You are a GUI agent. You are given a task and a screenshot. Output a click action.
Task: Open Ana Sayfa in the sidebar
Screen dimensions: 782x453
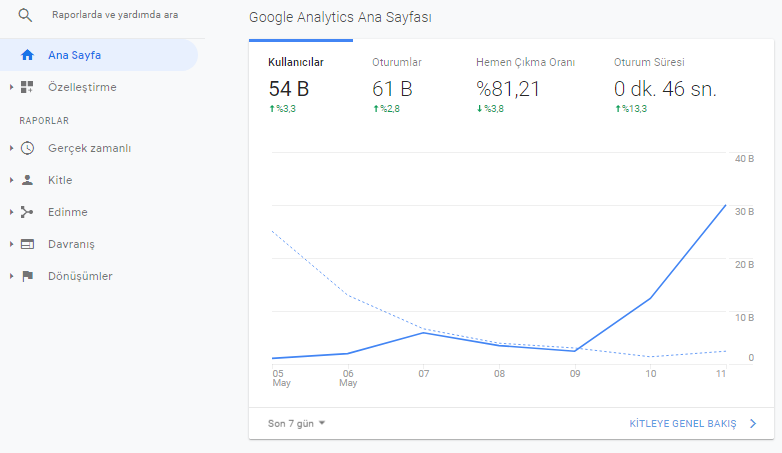99,55
